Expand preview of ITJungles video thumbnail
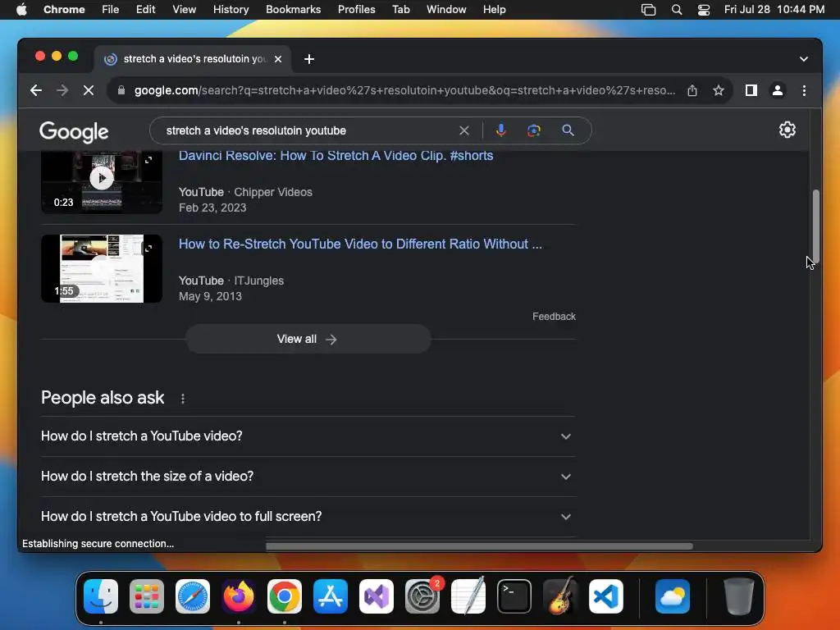Image resolution: width=840 pixels, height=630 pixels. click(x=148, y=248)
